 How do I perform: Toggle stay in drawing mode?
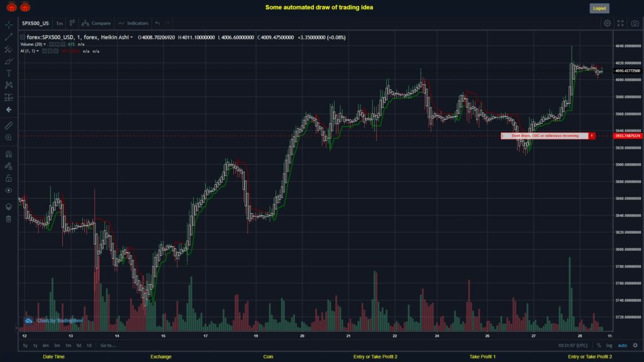[9, 166]
